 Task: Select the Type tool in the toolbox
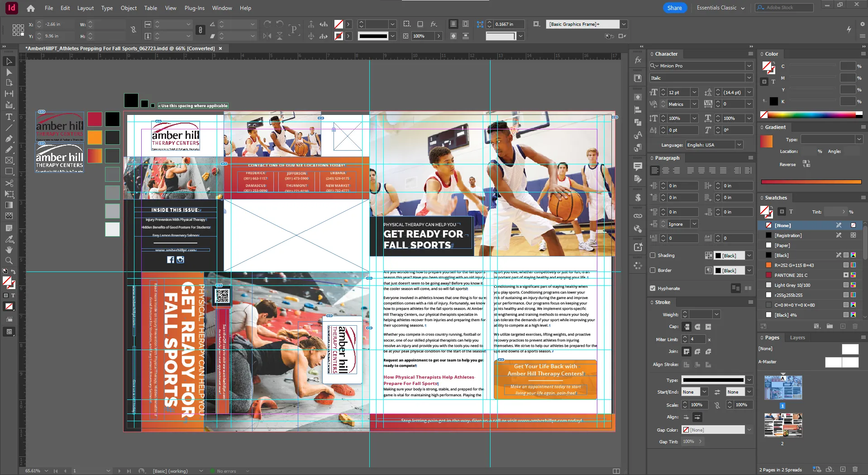(9, 117)
